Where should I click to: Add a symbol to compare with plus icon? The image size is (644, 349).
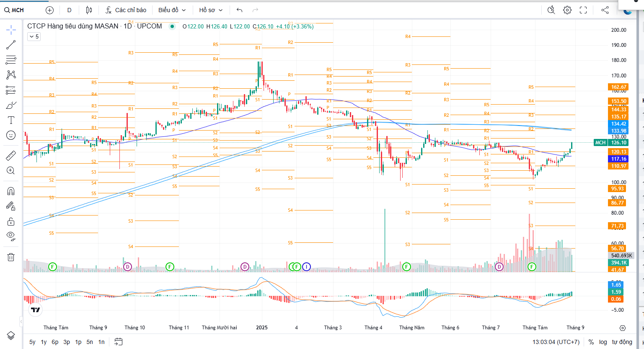coord(49,10)
